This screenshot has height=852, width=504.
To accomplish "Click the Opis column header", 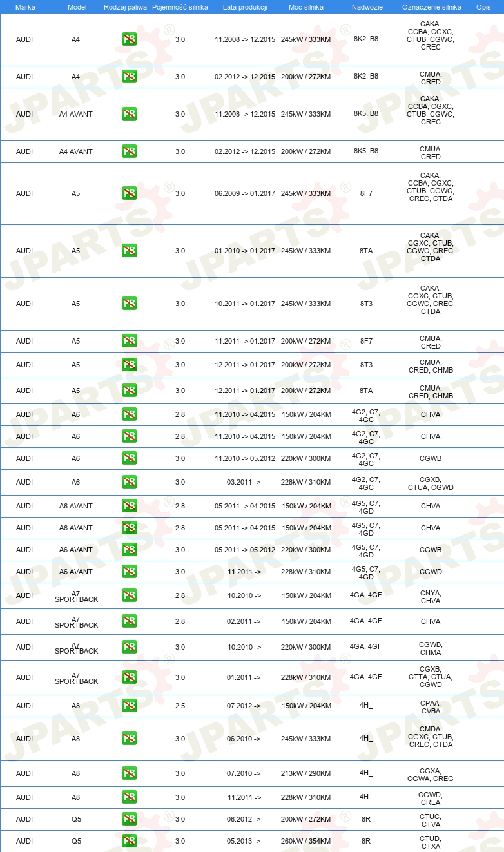I will click(x=483, y=6).
